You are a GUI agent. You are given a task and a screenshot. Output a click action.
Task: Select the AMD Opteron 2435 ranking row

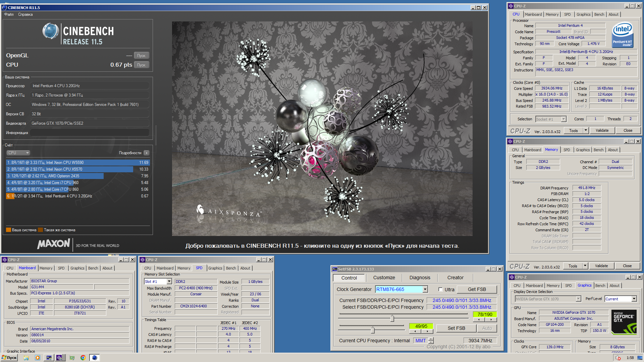[x=78, y=176]
